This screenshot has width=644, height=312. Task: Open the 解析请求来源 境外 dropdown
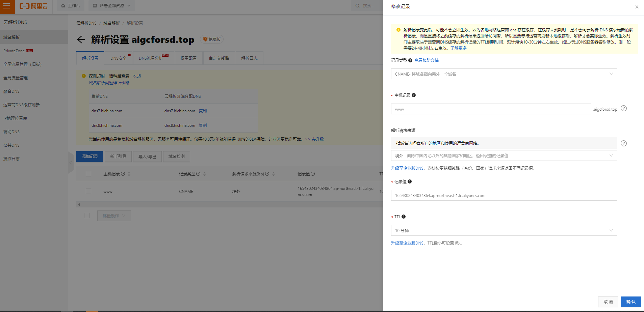[x=504, y=155]
